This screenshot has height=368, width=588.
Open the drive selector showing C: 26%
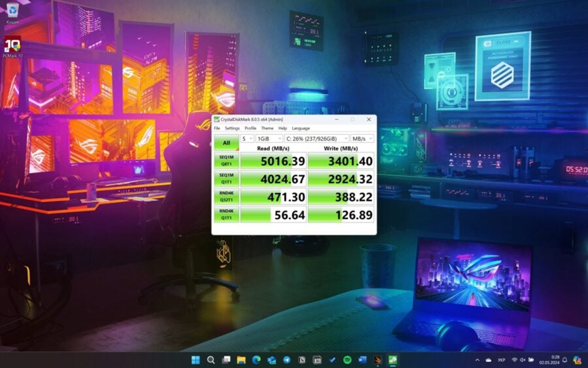tap(317, 139)
